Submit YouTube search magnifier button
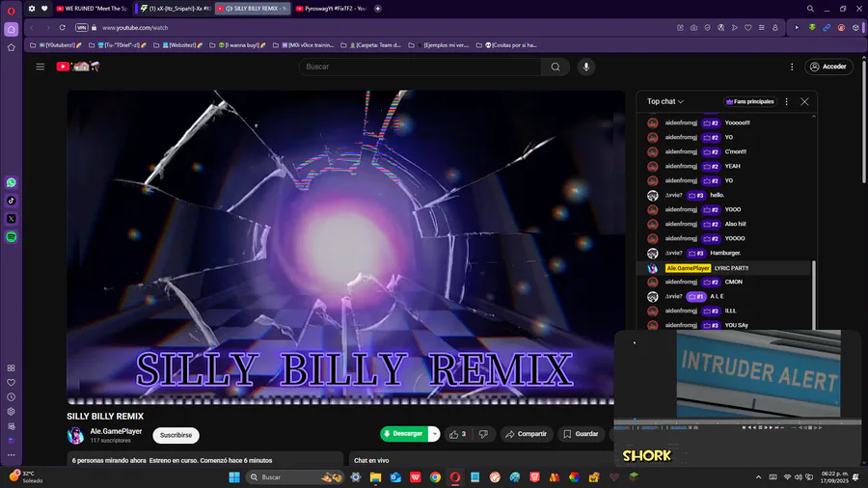The width and height of the screenshot is (868, 488). [x=556, y=67]
